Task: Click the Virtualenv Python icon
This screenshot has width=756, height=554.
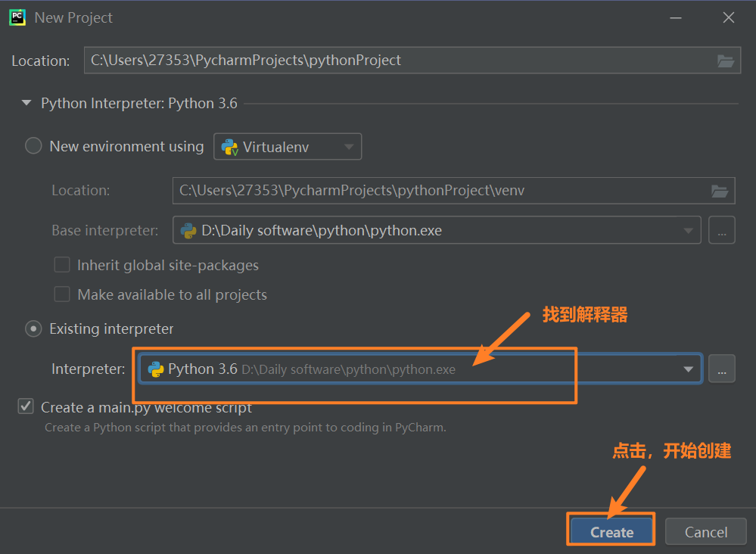Action: [x=229, y=147]
